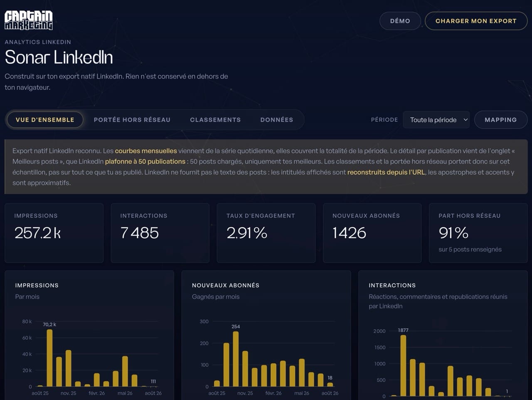Click "nov. 25" on the Impressions chart axis

coord(69,393)
